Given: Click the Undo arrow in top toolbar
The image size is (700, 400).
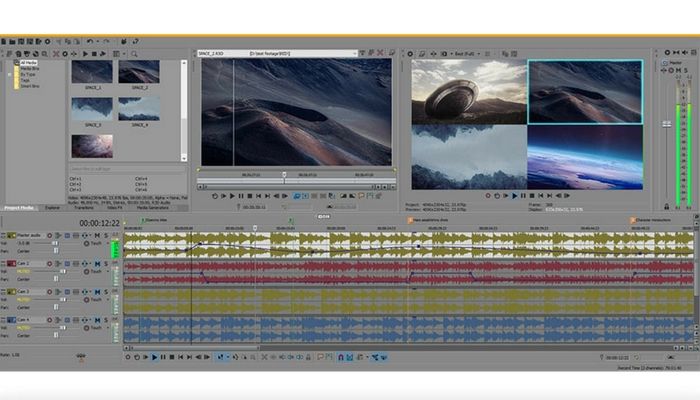Looking at the screenshot, I should [90, 42].
